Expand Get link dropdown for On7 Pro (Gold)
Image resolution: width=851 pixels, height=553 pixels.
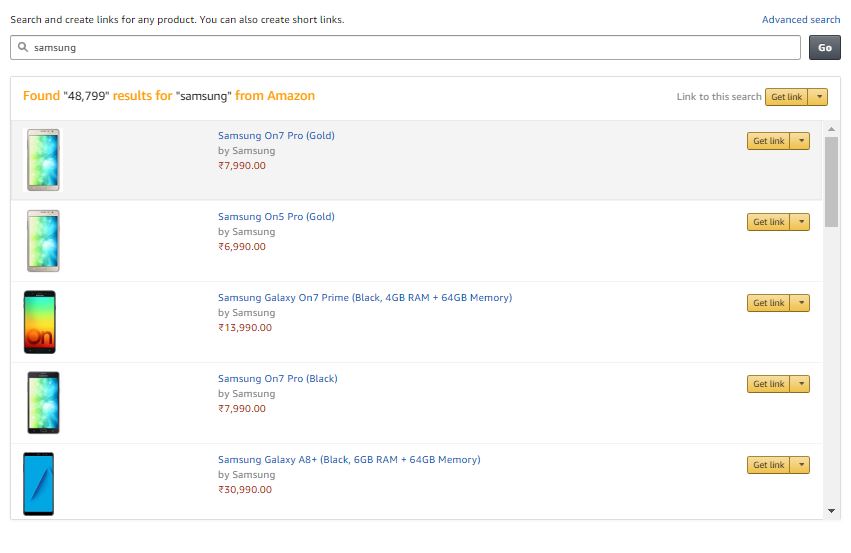801,141
